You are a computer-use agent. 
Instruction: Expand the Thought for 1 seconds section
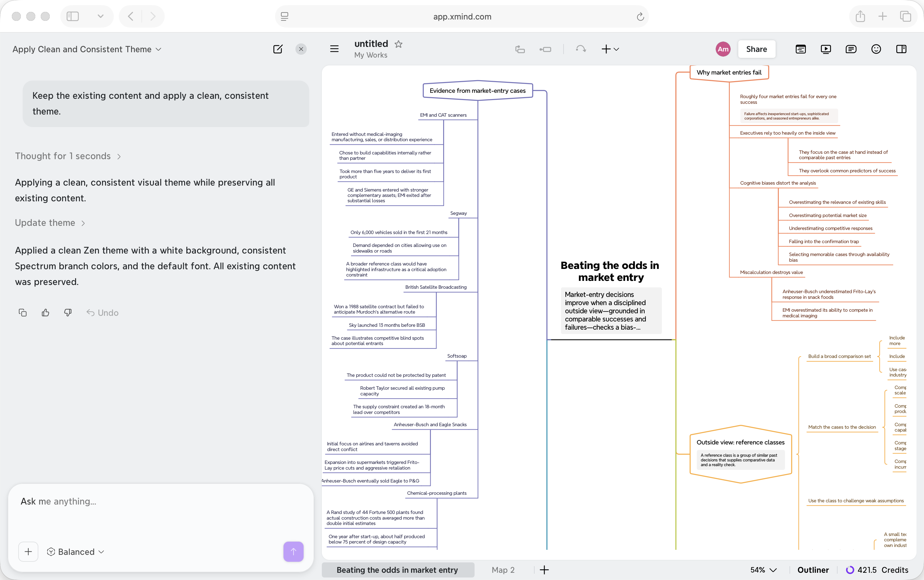(68, 156)
